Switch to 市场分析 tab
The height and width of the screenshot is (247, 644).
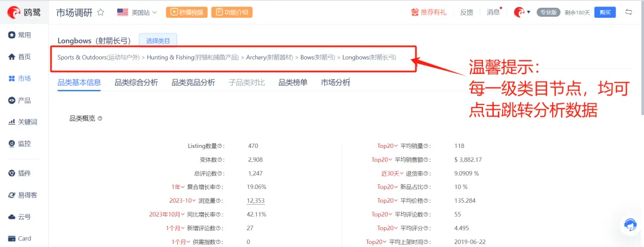tap(335, 82)
